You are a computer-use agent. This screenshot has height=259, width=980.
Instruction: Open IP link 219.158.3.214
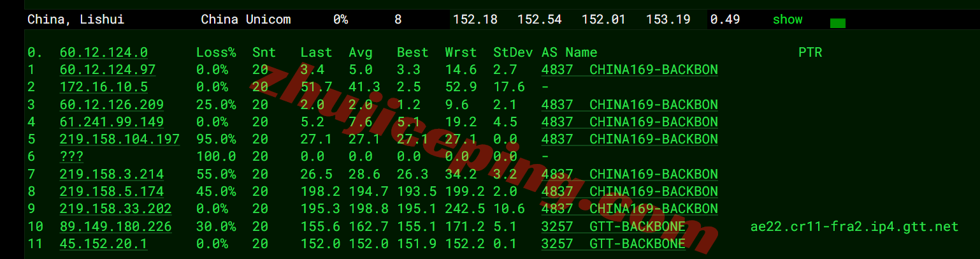click(x=112, y=174)
